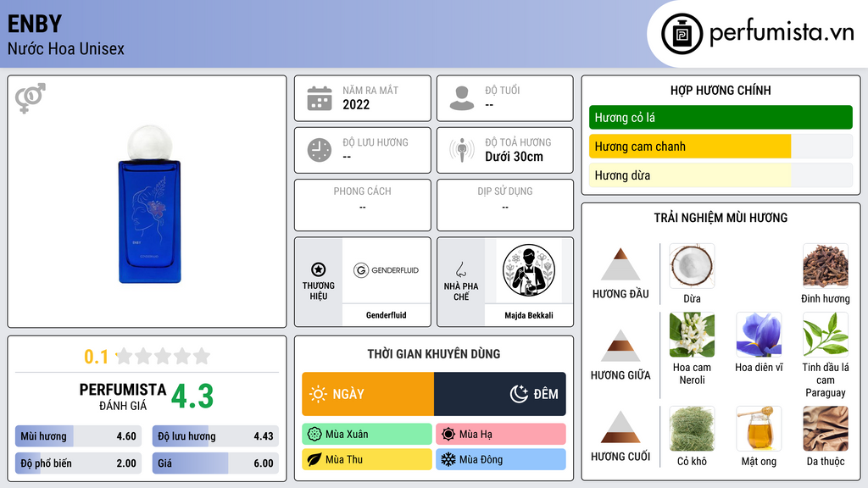The image size is (868, 488).
Task: Click the green 4.3 Perfumista score
Action: [x=192, y=396]
